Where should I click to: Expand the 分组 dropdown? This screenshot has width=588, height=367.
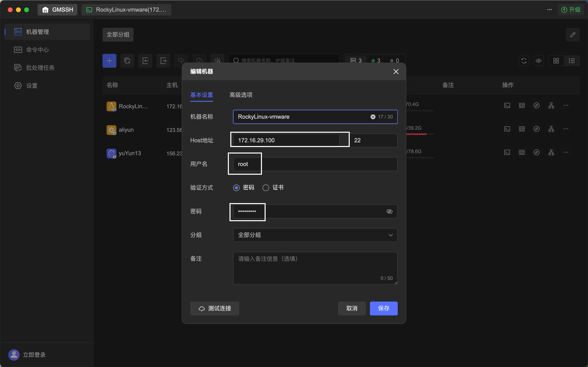pyautogui.click(x=315, y=235)
